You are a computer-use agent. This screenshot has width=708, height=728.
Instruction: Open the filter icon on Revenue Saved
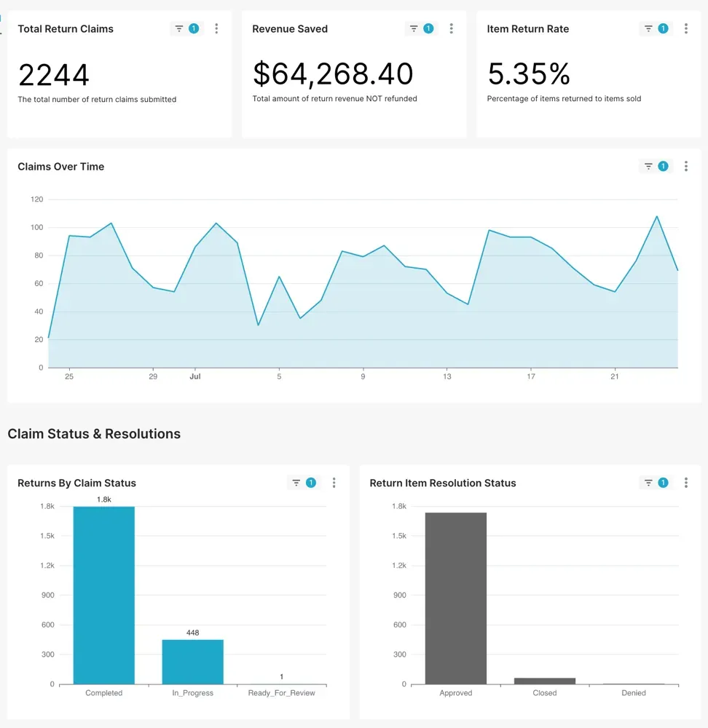[x=412, y=28]
